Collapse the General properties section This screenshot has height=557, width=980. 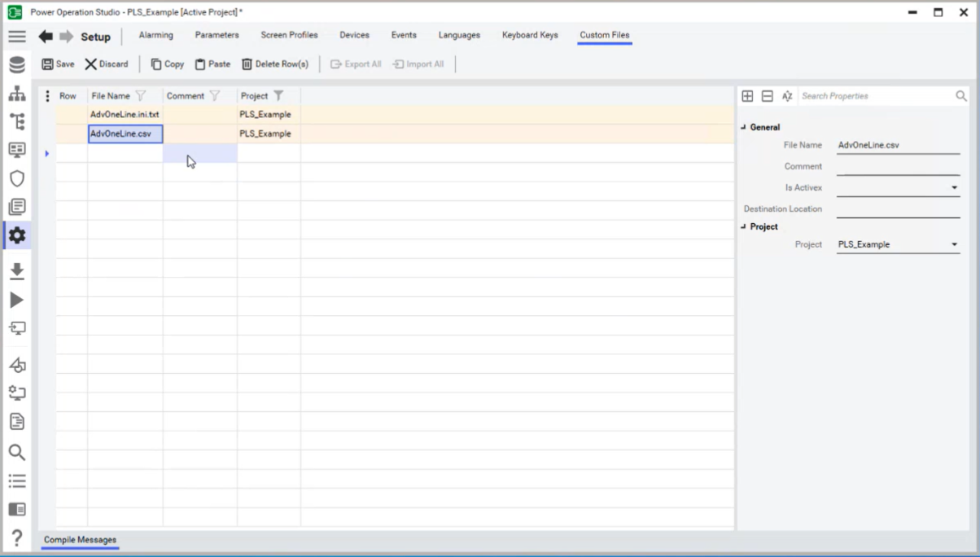(743, 127)
